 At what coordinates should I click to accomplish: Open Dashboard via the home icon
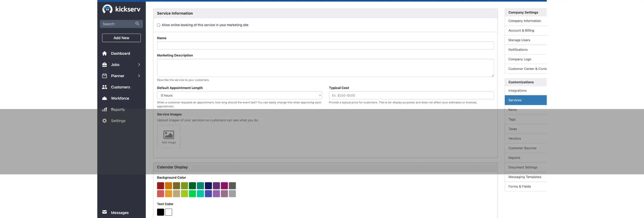[x=104, y=53]
